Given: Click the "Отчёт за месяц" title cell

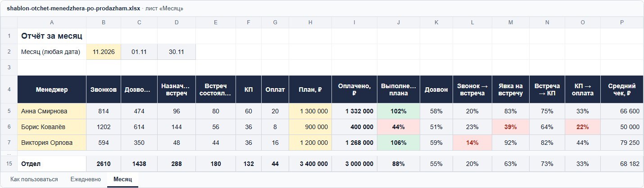Looking at the screenshot, I should click(x=52, y=36).
